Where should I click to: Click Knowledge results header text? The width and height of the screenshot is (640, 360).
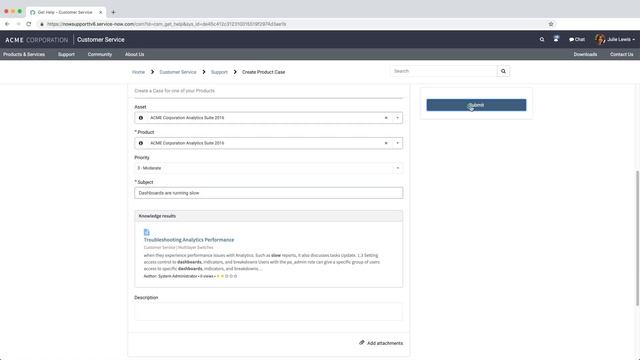157,216
